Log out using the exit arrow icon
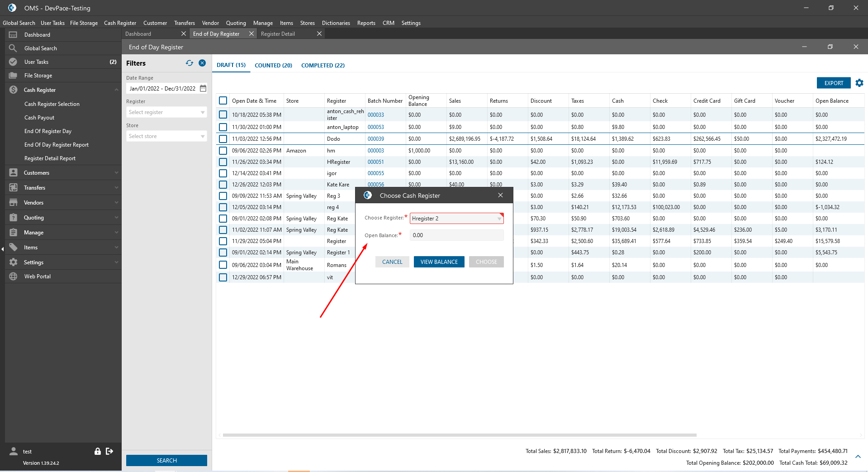This screenshot has height=472, width=868. (x=109, y=451)
